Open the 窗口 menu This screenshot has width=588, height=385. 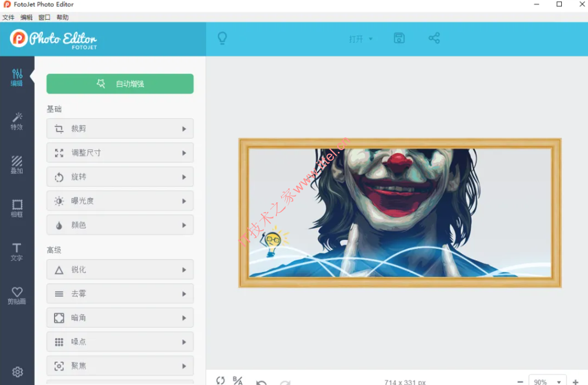coord(44,17)
